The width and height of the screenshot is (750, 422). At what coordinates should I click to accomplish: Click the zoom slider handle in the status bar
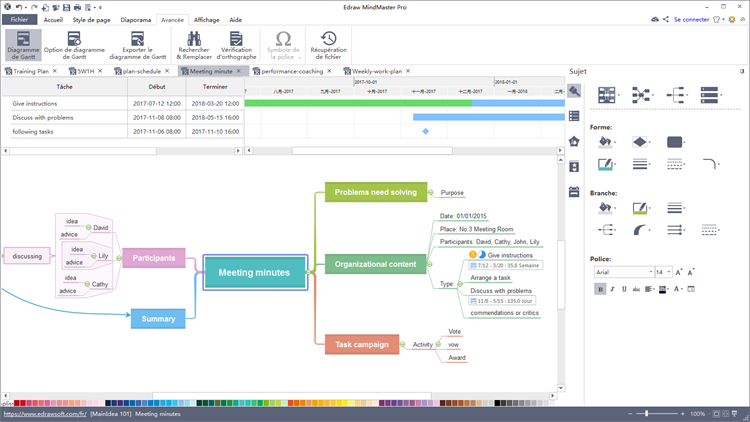(x=647, y=413)
